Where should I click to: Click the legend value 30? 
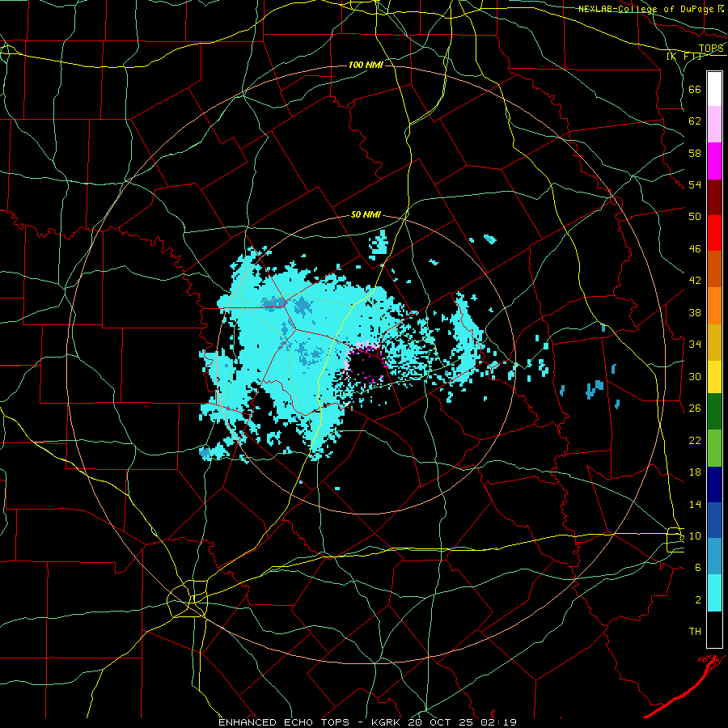coord(695,376)
